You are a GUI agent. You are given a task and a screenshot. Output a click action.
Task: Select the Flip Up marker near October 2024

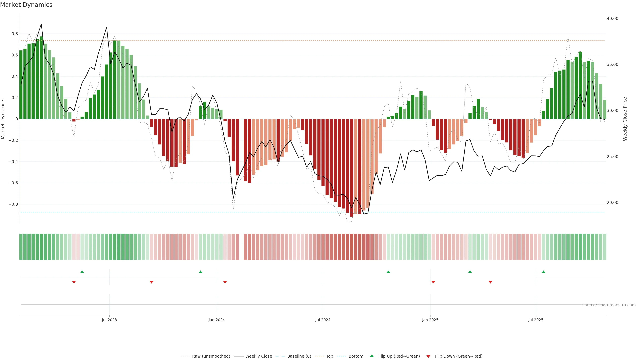click(388, 272)
